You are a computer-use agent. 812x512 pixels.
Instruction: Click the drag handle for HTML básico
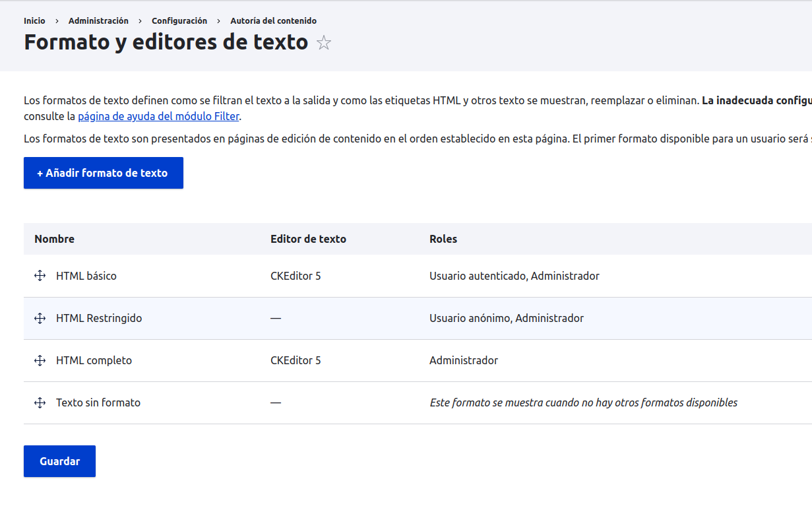40,276
